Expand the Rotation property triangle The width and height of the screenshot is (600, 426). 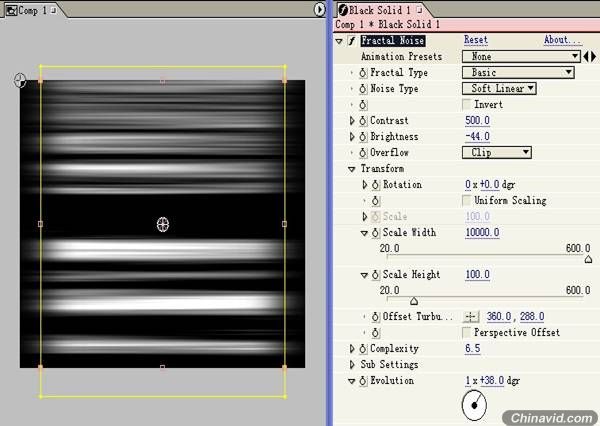(x=365, y=185)
